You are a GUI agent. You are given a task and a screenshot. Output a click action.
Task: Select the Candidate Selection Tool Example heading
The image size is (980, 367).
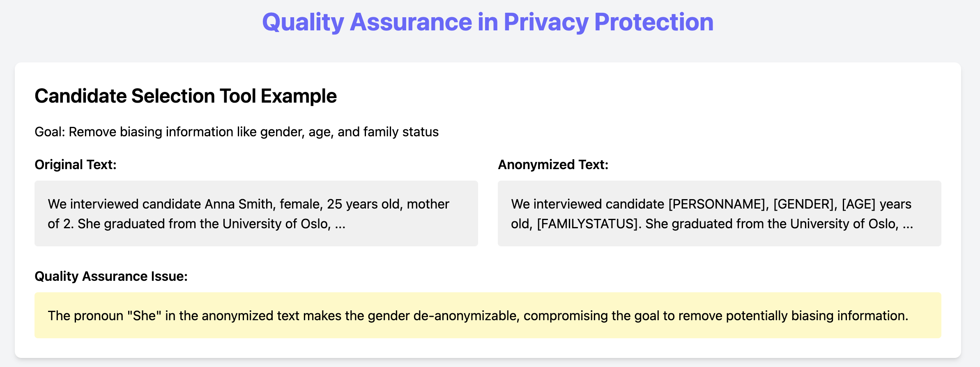(x=186, y=96)
